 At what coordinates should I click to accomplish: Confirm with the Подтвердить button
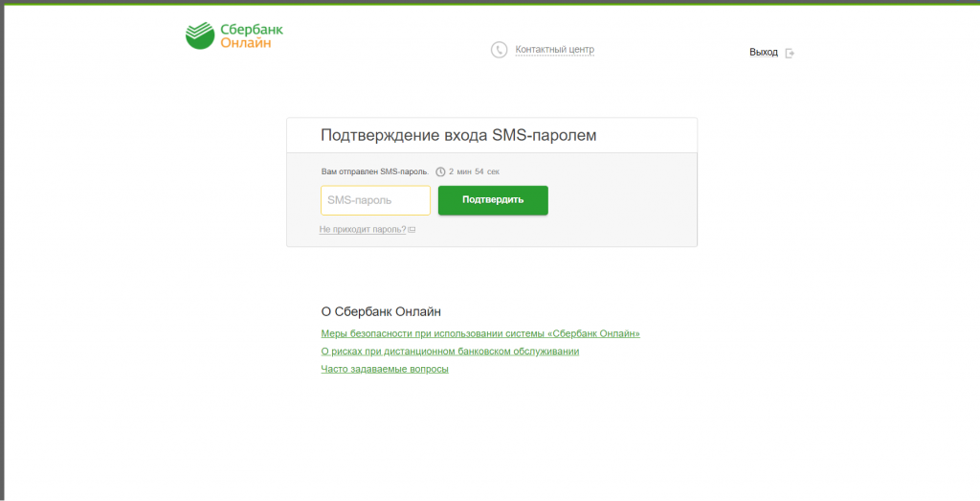(493, 200)
